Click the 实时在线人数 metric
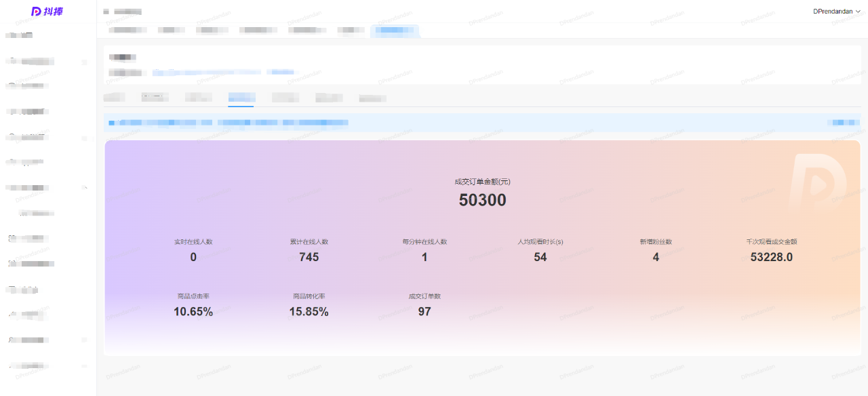The width and height of the screenshot is (868, 396). tap(193, 250)
